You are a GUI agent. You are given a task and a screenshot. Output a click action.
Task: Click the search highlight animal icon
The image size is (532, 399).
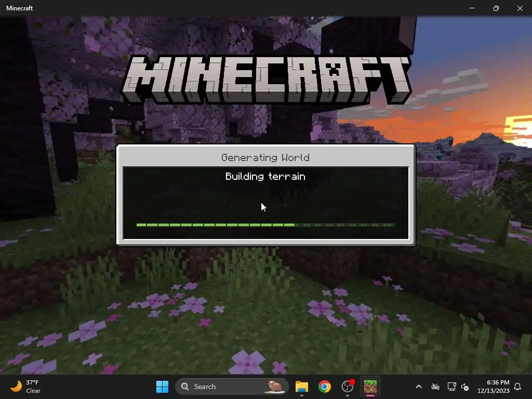[x=275, y=387]
